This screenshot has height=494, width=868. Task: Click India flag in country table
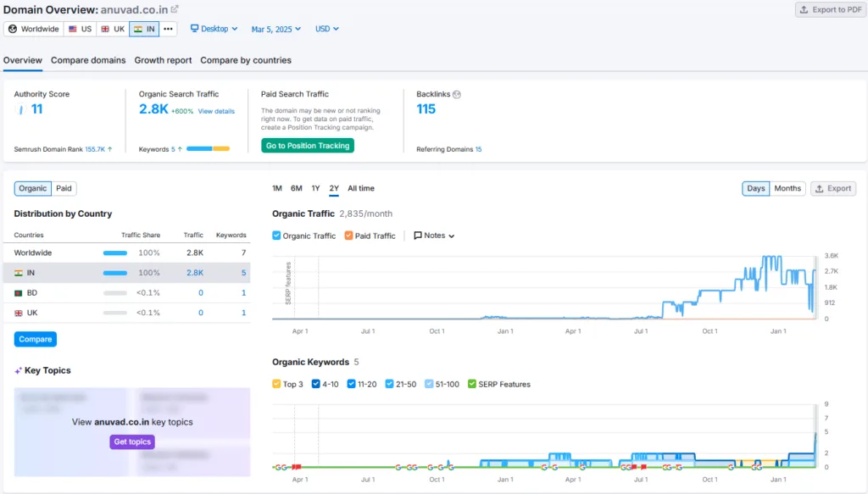19,273
